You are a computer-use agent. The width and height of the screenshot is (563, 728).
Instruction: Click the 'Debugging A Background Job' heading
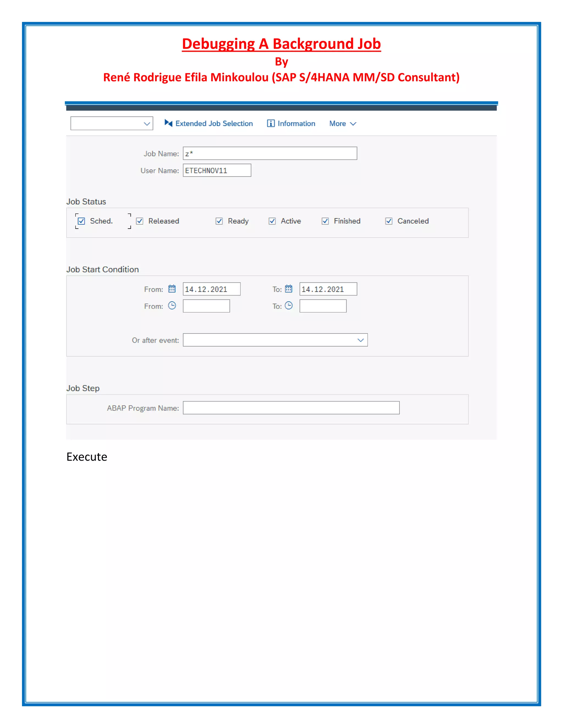click(281, 44)
